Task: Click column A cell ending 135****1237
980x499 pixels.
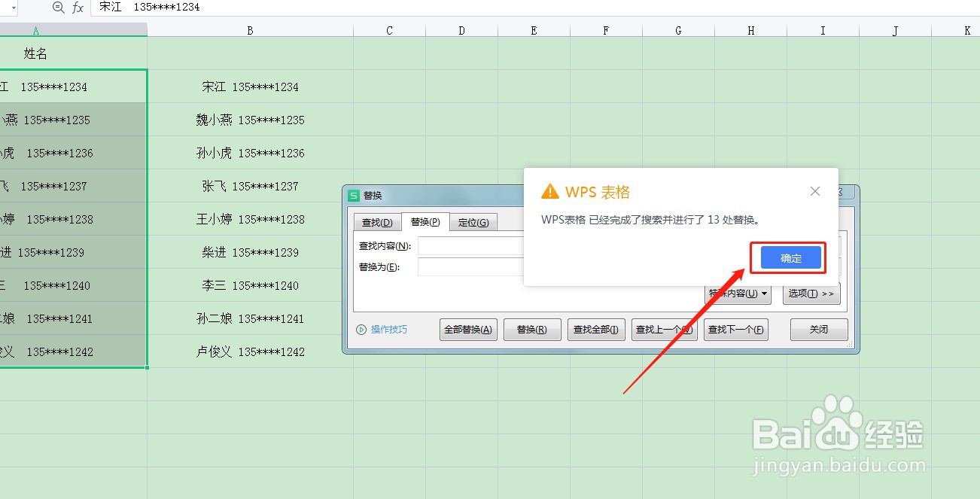Action: point(74,186)
